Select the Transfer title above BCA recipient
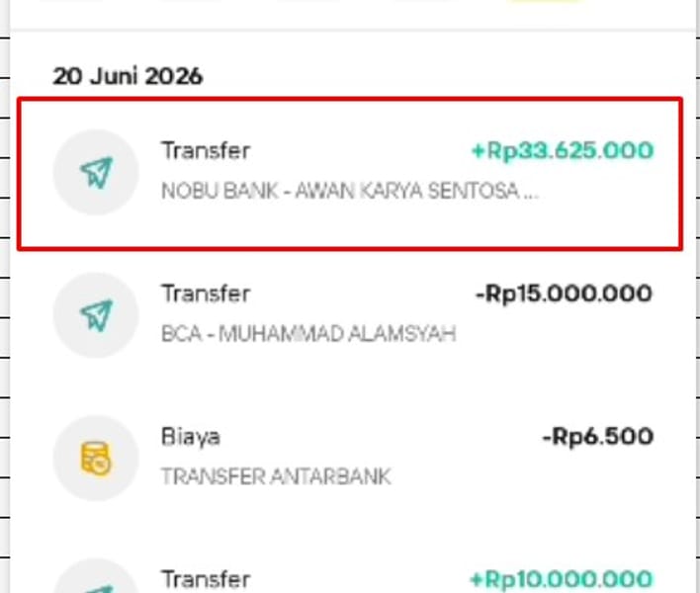 coord(206,295)
